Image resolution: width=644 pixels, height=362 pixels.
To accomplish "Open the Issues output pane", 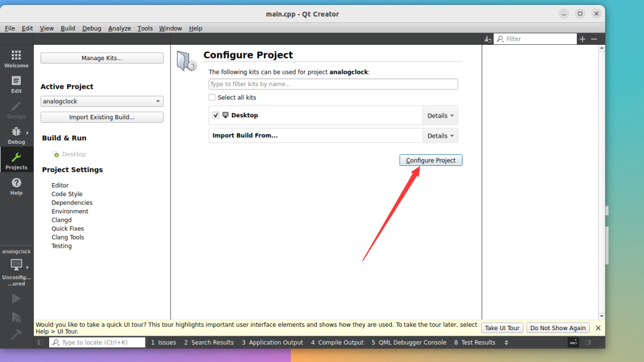I will [x=164, y=342].
